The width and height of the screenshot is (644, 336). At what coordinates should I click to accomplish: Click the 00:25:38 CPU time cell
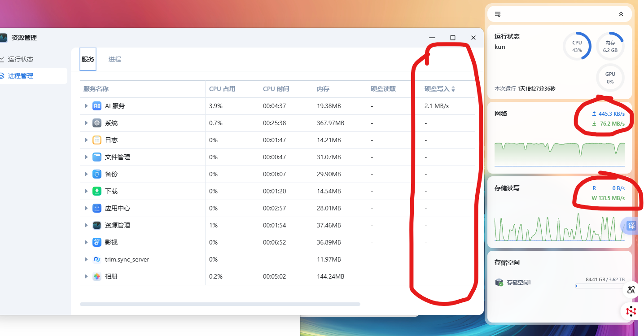click(274, 123)
